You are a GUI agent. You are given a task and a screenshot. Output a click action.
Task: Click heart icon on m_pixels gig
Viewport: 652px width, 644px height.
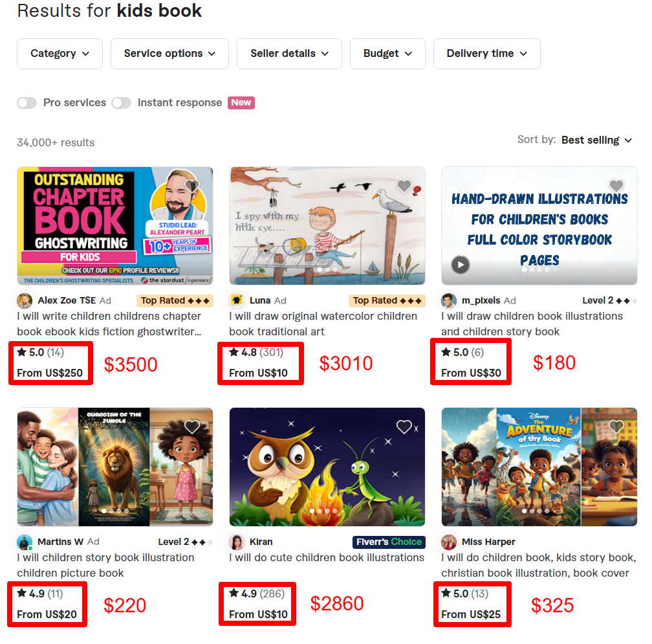click(x=616, y=186)
